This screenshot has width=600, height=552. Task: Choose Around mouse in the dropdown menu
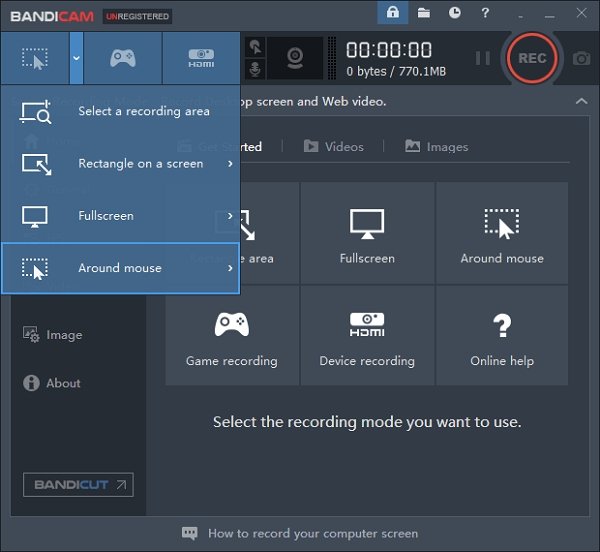pos(121,268)
